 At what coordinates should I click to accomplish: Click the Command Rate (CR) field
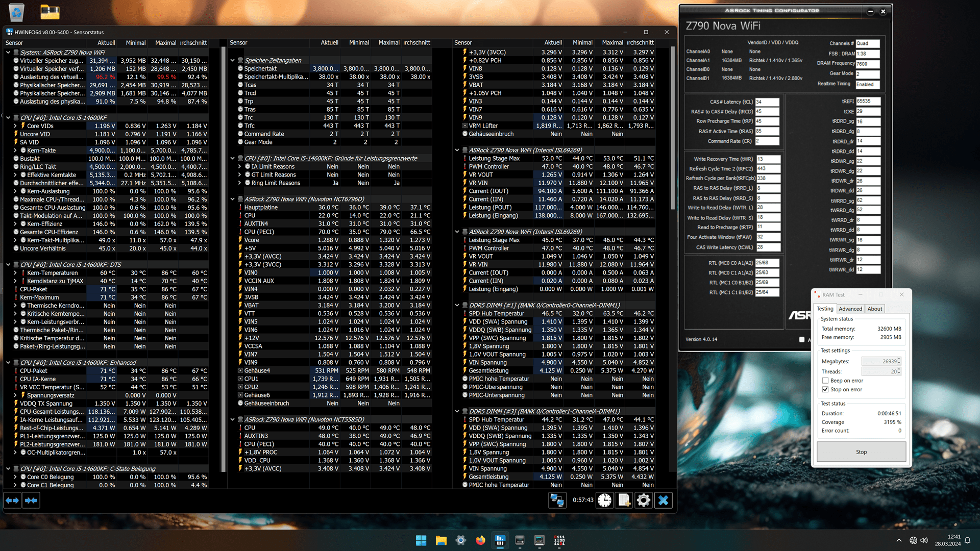pos(767,141)
